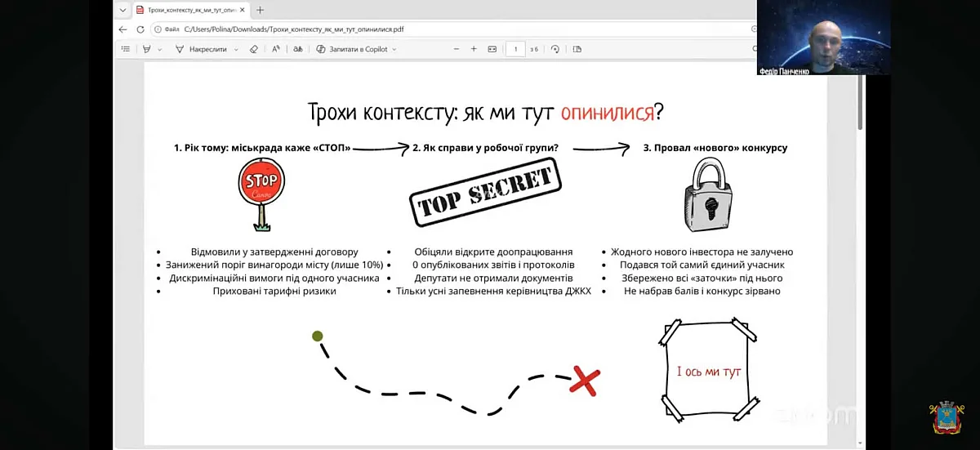
Task: Click Федір Панченко video thumbnail
Action: [x=823, y=38]
